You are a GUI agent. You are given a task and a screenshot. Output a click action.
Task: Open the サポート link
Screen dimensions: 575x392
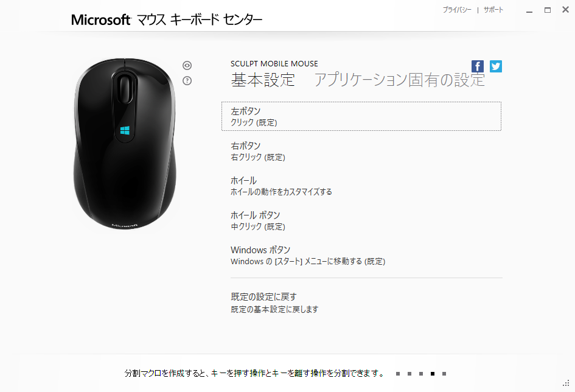tap(493, 10)
